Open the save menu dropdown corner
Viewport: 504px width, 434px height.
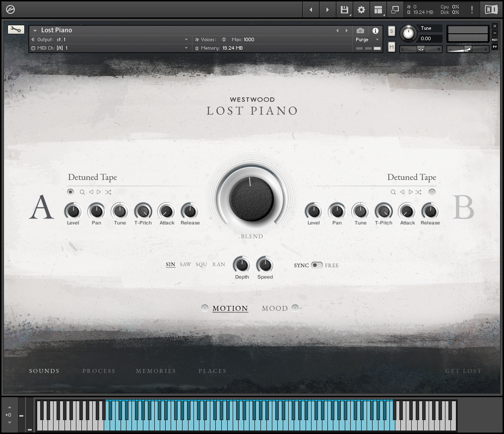point(350,15)
